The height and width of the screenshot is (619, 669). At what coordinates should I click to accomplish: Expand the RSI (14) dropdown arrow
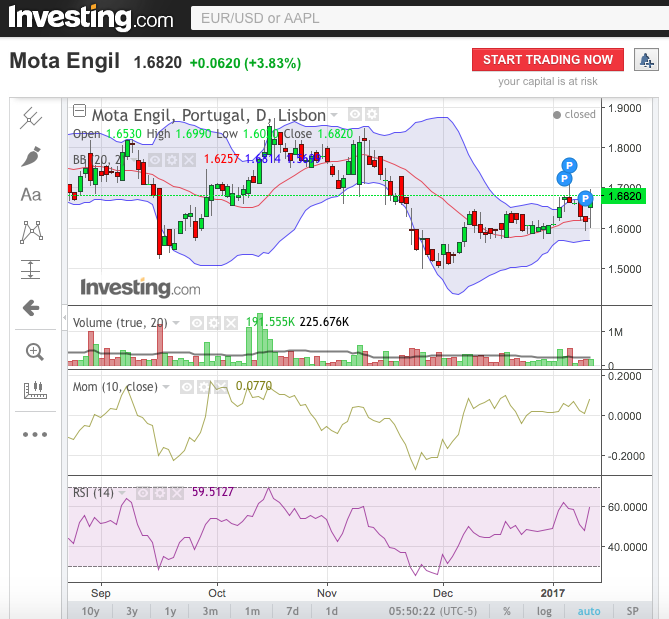pyautogui.click(x=122, y=493)
